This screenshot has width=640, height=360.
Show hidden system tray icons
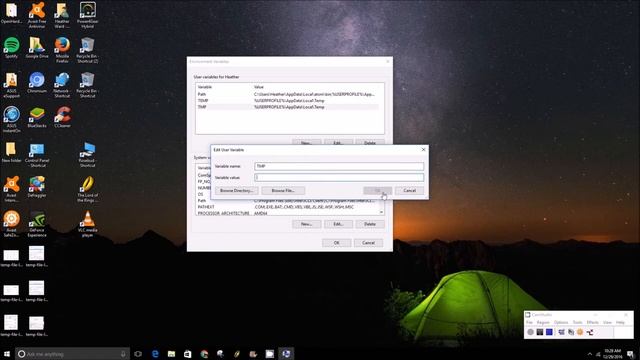pos(589,354)
